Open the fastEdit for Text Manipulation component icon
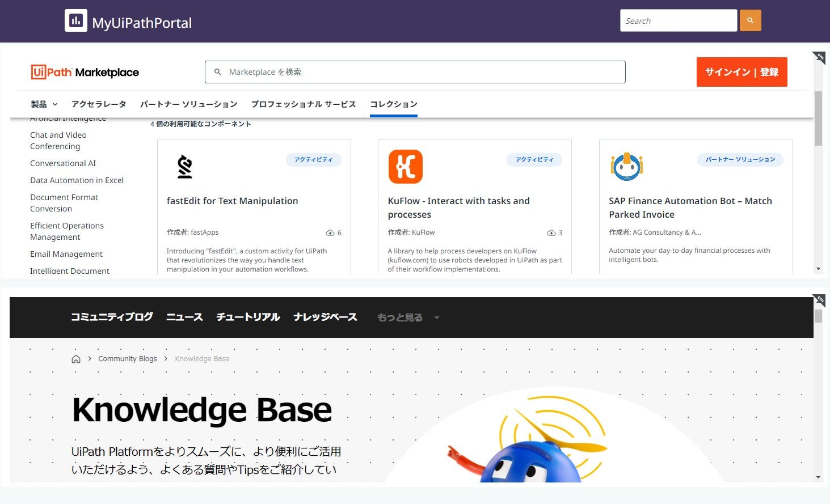 click(x=184, y=166)
